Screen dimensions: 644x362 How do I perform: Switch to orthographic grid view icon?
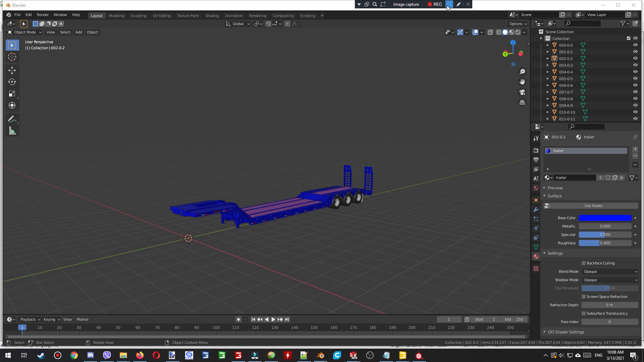click(x=522, y=103)
